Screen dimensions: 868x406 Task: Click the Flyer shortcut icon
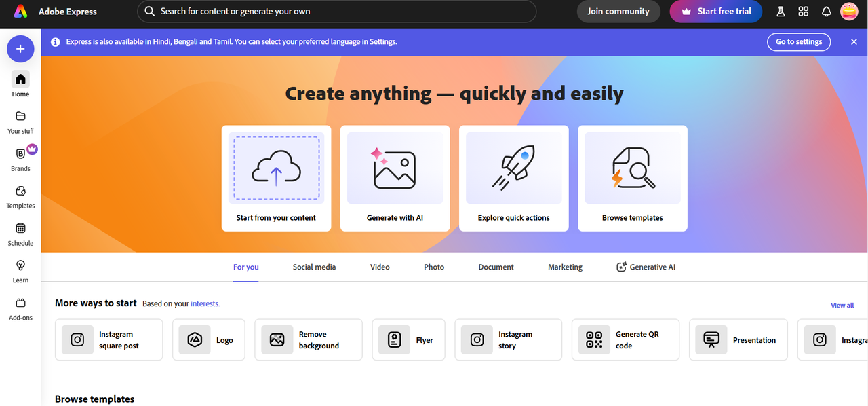pyautogui.click(x=394, y=339)
